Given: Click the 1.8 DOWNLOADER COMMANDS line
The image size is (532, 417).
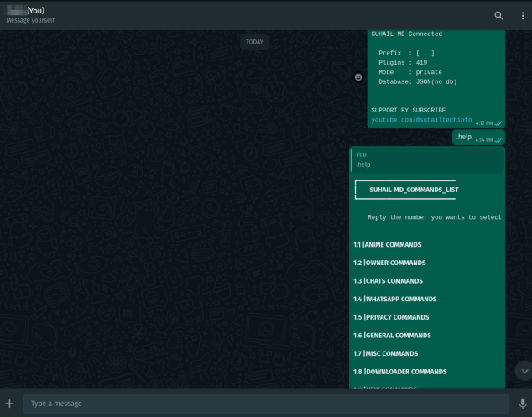Looking at the screenshot, I should 400,372.
